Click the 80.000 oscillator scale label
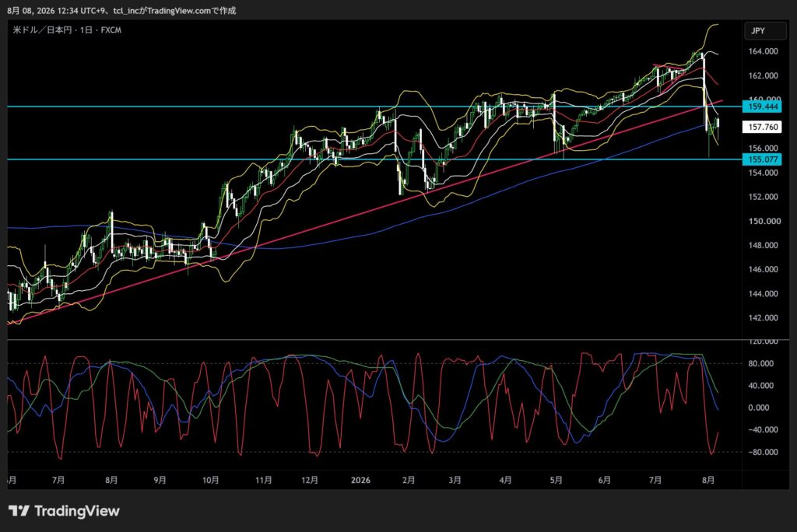The height and width of the screenshot is (532, 797). pos(760,363)
